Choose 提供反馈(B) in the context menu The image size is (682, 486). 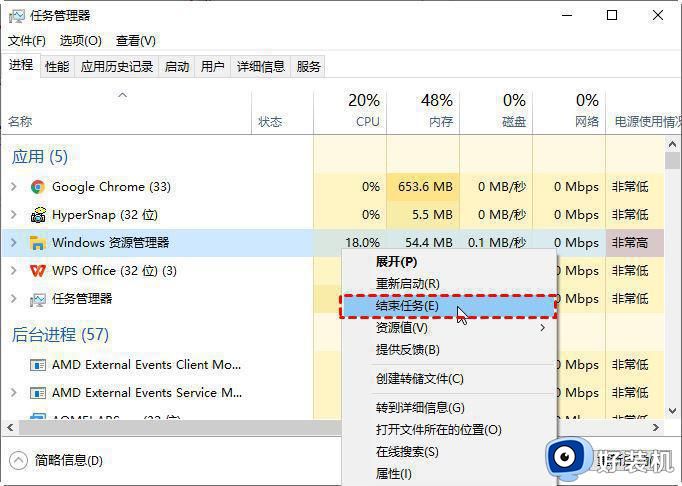(x=448, y=349)
